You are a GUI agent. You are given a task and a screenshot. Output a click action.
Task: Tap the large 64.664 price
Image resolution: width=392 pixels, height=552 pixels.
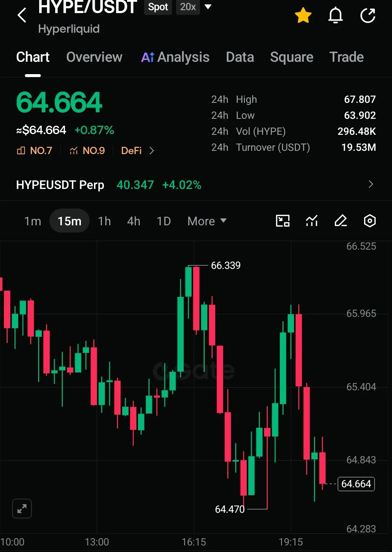pyautogui.click(x=59, y=102)
